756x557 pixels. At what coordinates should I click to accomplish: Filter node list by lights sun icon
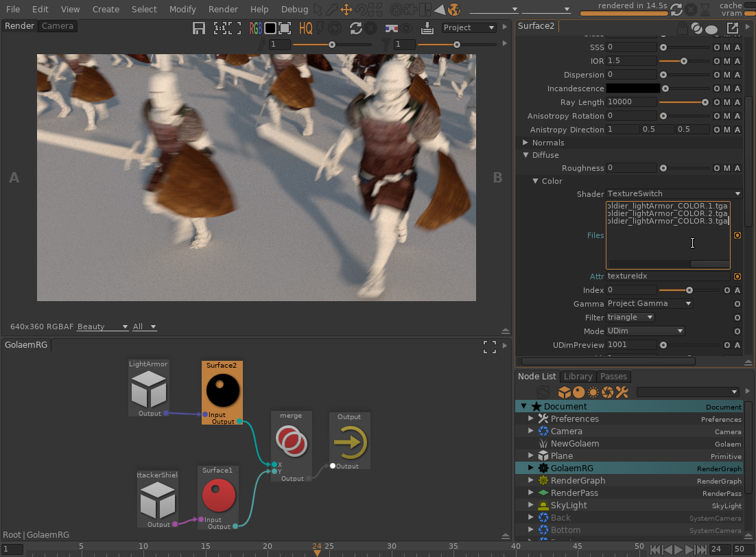[593, 392]
